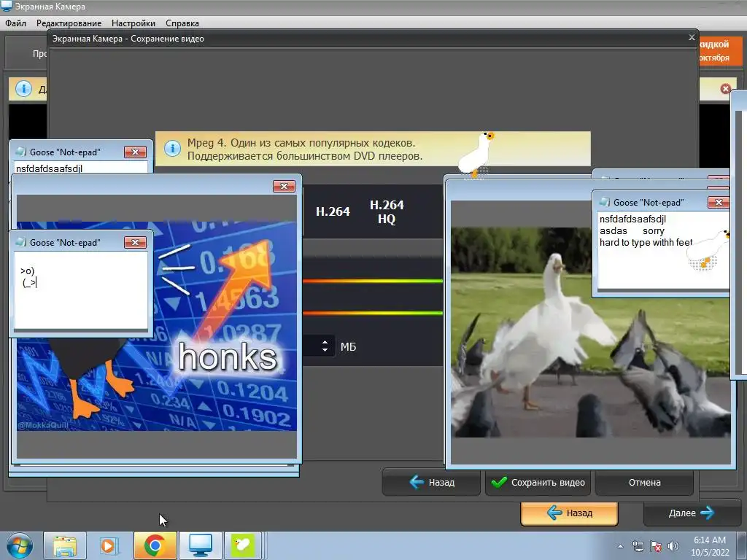Open the Файл menu
Image resolution: width=747 pixels, height=560 pixels.
coord(16,23)
